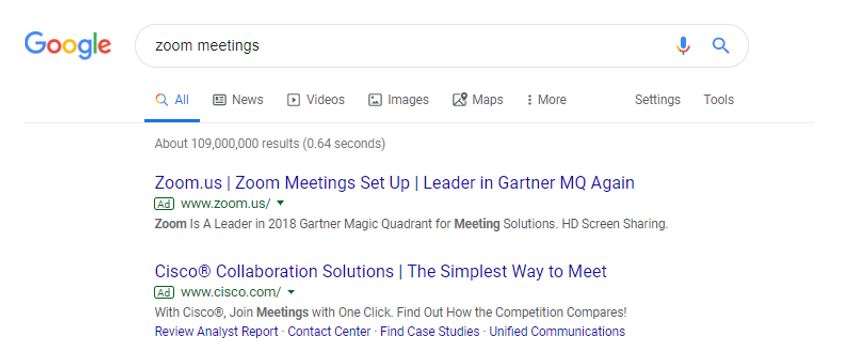
Task: Open the Settings menu
Action: [657, 100]
